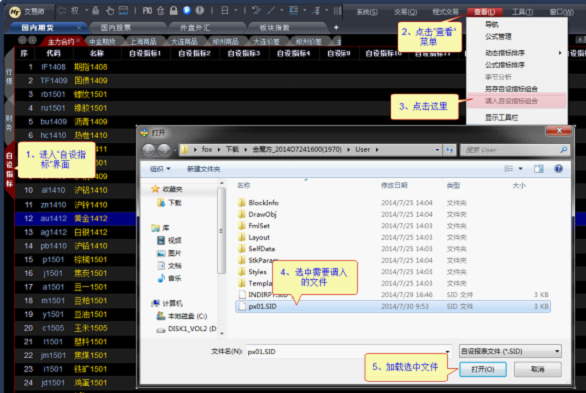Click the change view icon in dialog
586x393 pixels.
[508, 168]
